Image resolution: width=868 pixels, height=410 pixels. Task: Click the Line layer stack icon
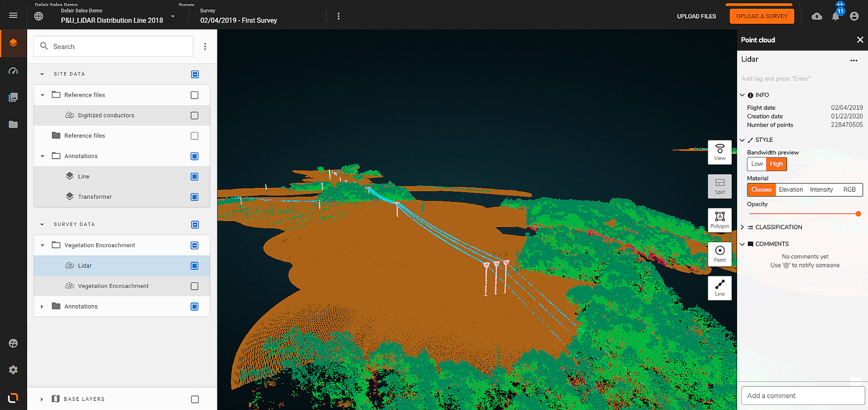click(70, 176)
